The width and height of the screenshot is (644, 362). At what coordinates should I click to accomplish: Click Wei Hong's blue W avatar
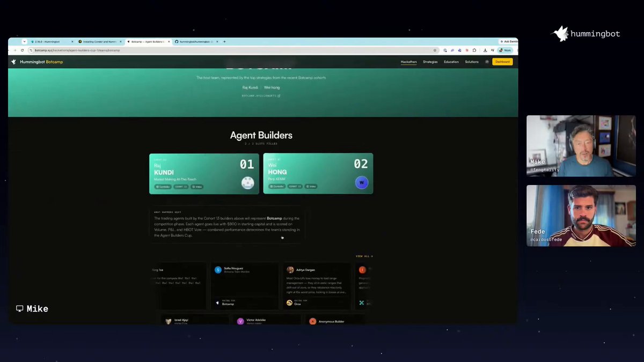362,183
